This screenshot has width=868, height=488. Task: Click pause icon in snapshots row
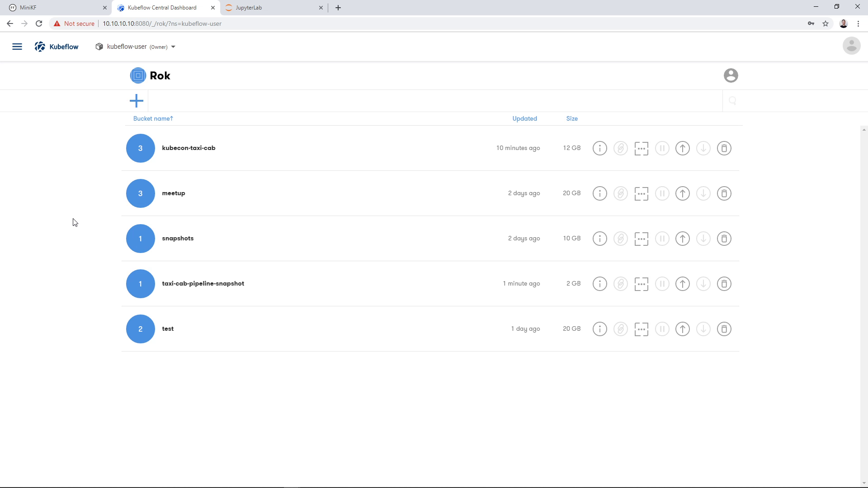click(662, 239)
